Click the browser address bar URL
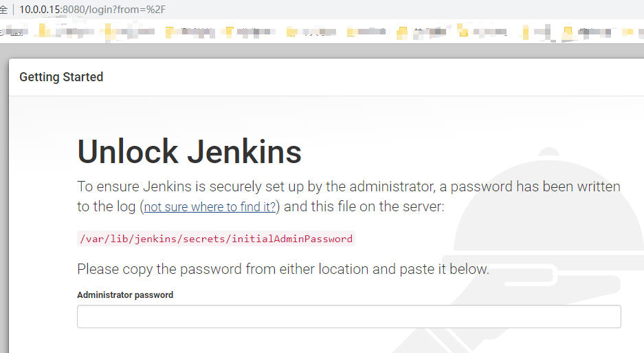 92,10
